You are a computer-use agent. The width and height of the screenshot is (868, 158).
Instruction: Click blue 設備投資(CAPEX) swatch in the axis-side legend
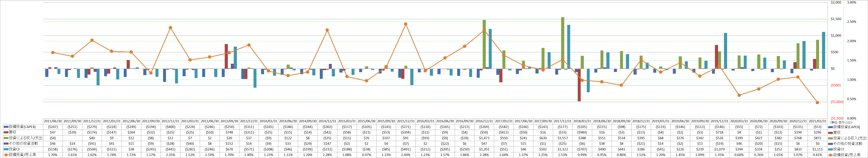[x=831, y=127]
